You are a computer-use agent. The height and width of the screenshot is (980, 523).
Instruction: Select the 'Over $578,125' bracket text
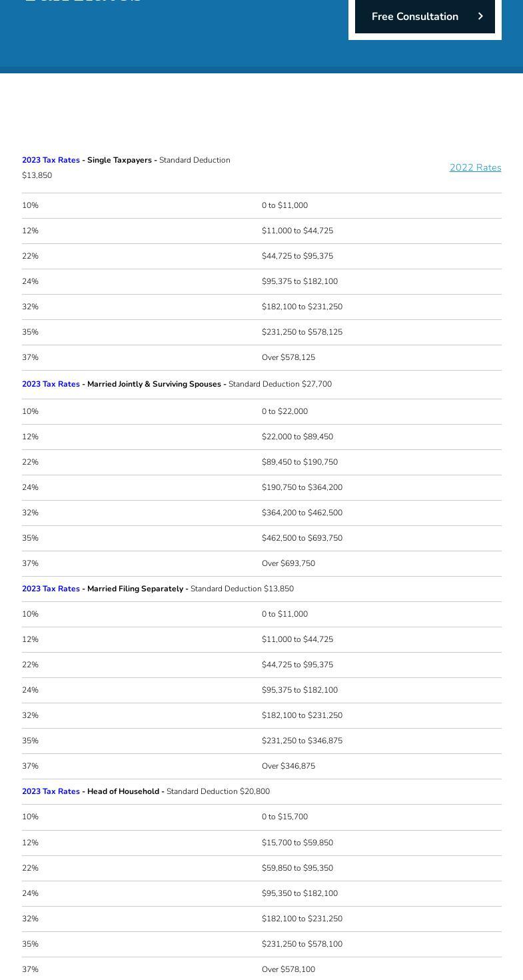tap(288, 357)
